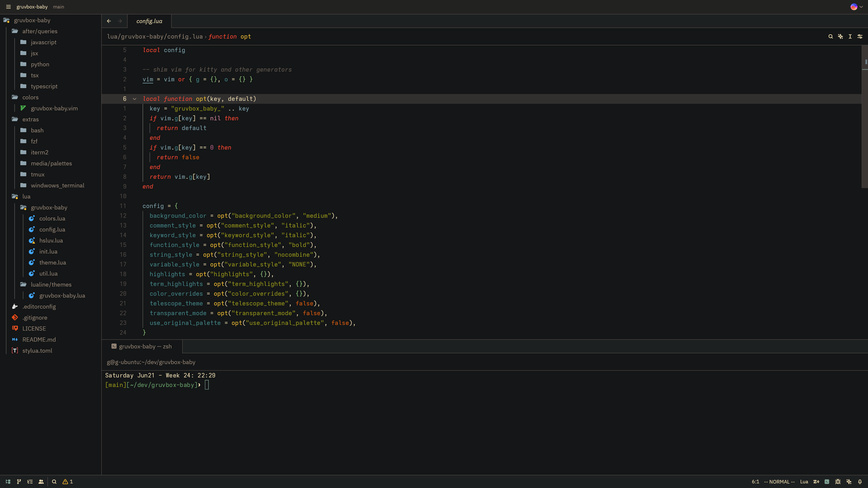Change the Lua language selector
The image size is (868, 488).
point(804,482)
